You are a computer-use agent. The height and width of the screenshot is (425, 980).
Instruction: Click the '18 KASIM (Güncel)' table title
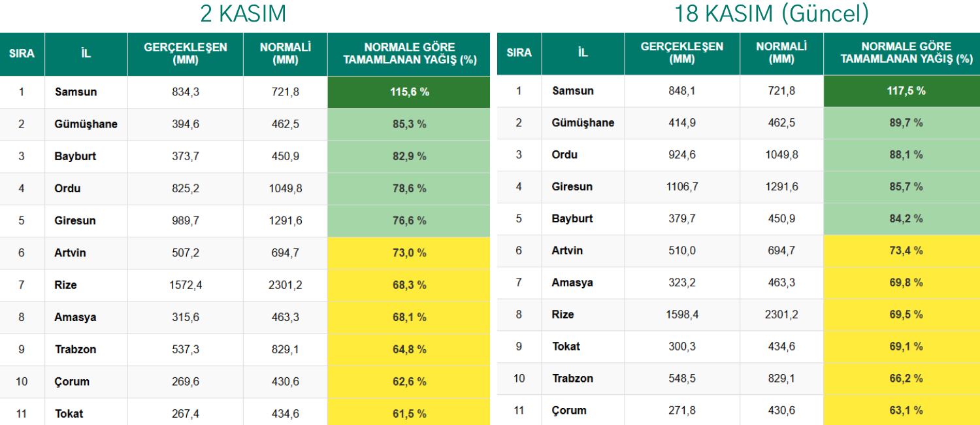point(772,13)
